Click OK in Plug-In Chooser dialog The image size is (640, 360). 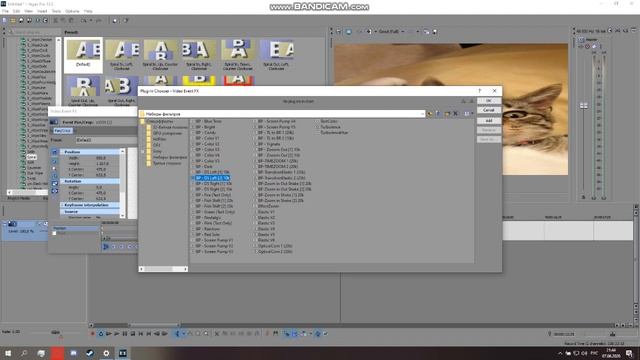pos(489,101)
